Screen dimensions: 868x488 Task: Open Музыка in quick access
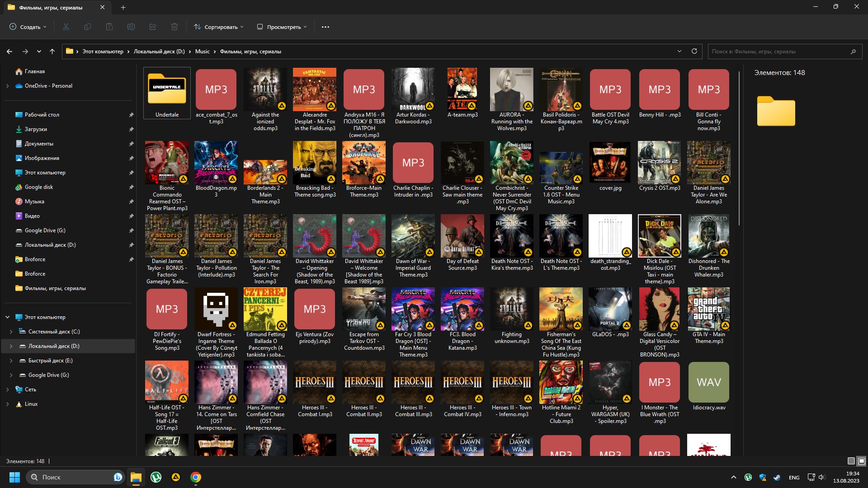coord(34,202)
